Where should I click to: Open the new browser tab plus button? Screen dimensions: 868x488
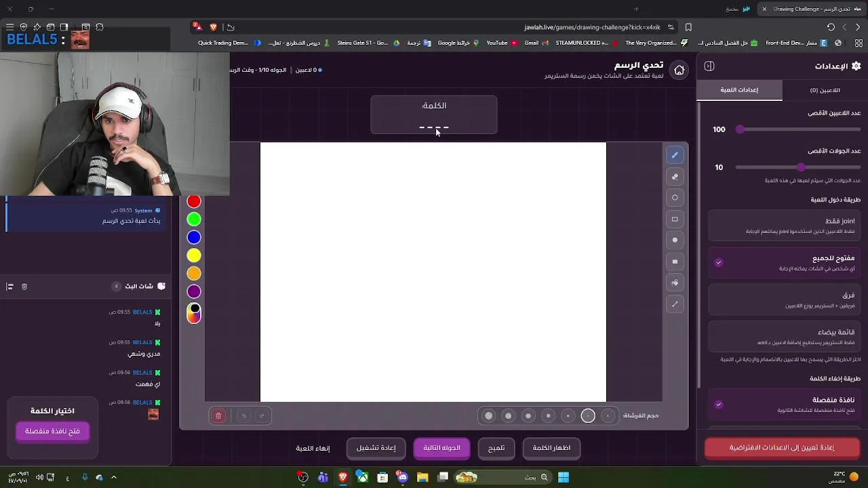(636, 9)
